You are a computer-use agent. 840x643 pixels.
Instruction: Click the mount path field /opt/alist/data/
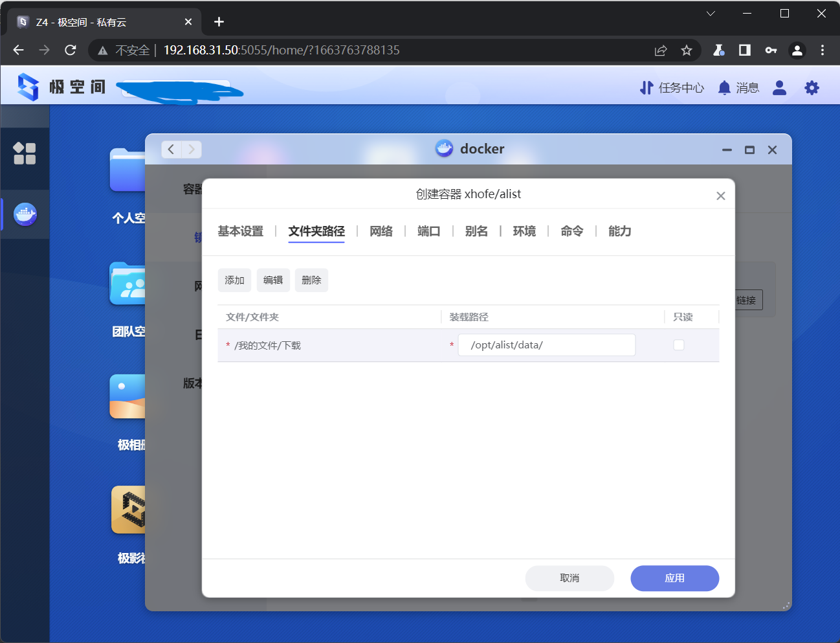(x=547, y=345)
